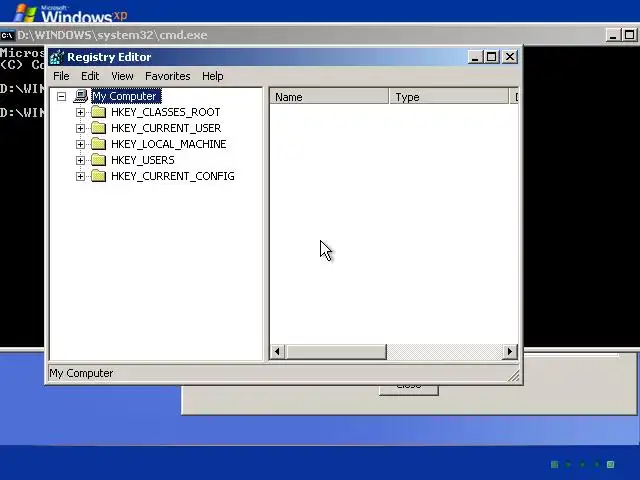The image size is (640, 480).
Task: Close the Registry Editor window
Action: tap(510, 57)
